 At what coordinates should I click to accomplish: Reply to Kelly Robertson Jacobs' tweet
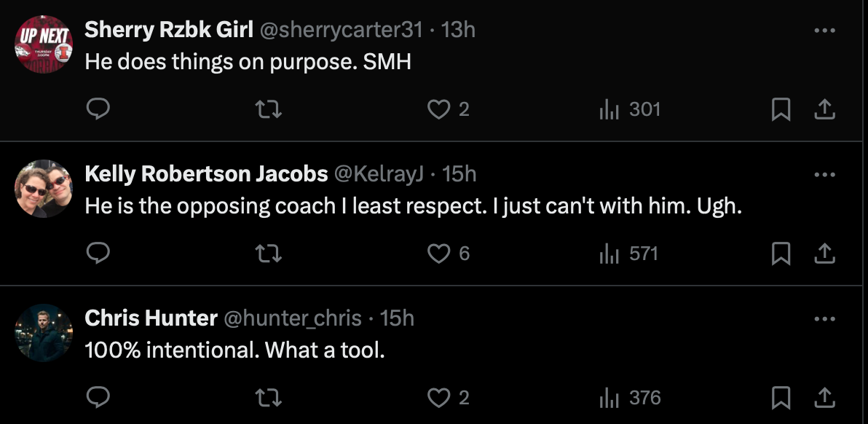coord(98,253)
